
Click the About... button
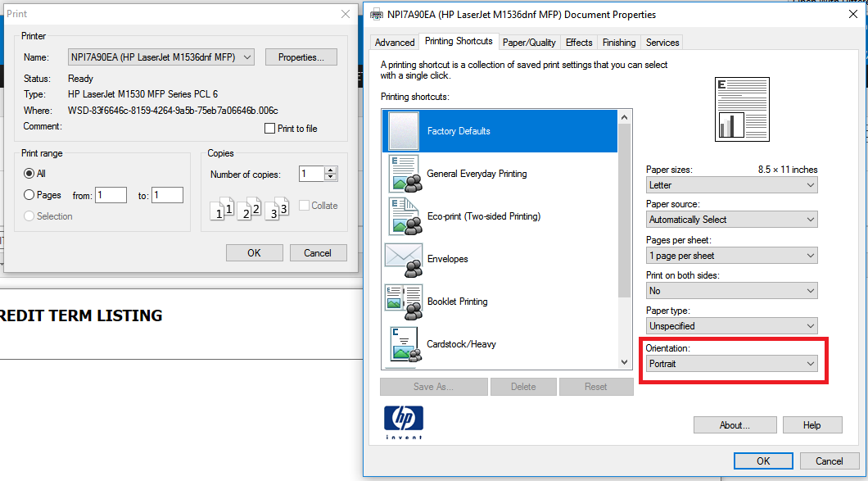[x=735, y=425]
